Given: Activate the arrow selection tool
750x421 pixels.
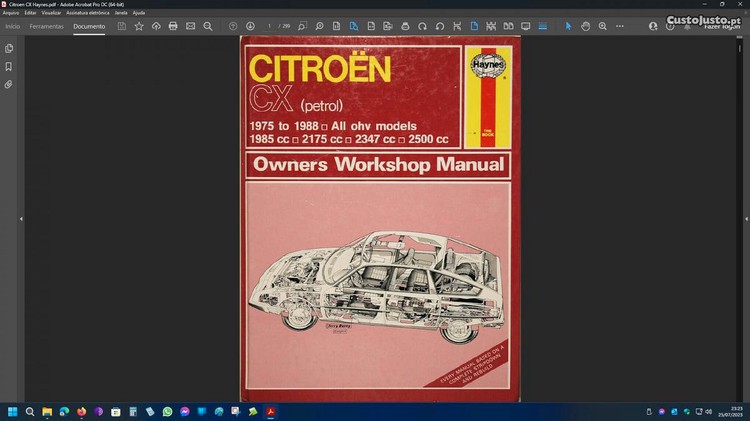Looking at the screenshot, I should (x=569, y=26).
